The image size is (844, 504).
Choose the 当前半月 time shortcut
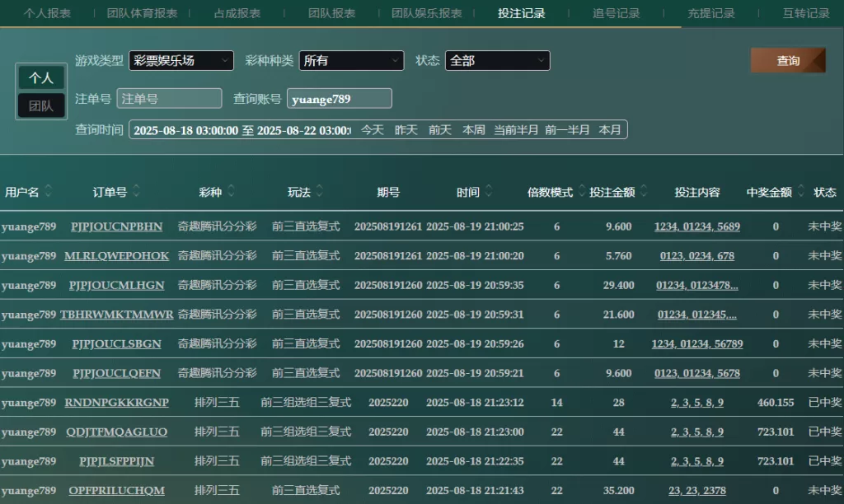[516, 130]
